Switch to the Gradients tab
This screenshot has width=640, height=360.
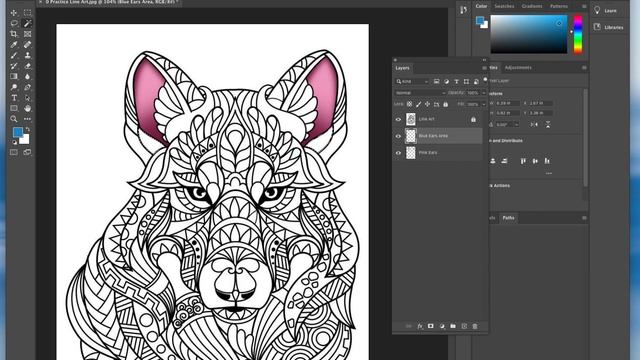[532, 6]
